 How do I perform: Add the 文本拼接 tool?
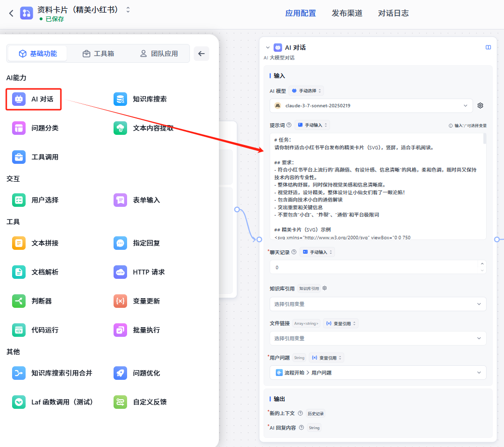(35, 243)
